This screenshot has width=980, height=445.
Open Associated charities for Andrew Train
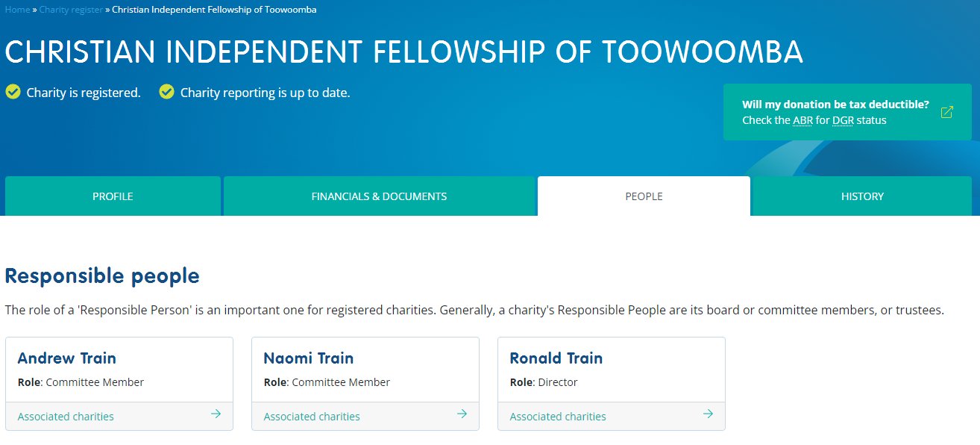click(x=66, y=417)
